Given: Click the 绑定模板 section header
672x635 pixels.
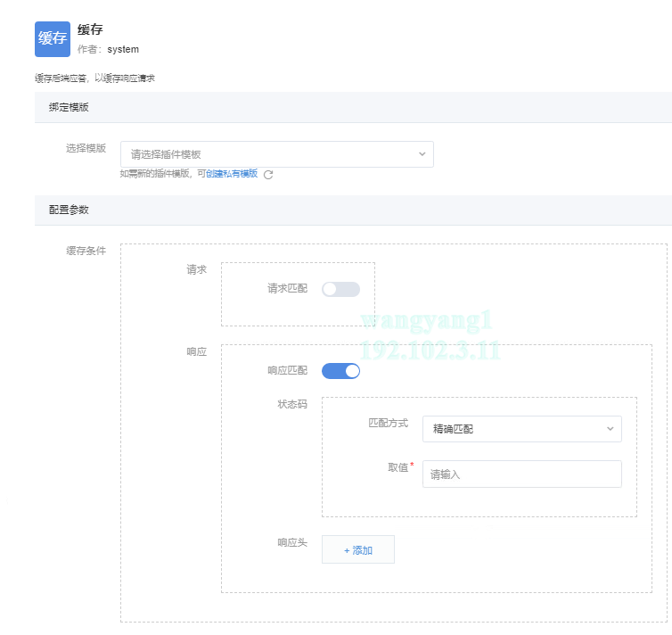Looking at the screenshot, I should point(69,107).
